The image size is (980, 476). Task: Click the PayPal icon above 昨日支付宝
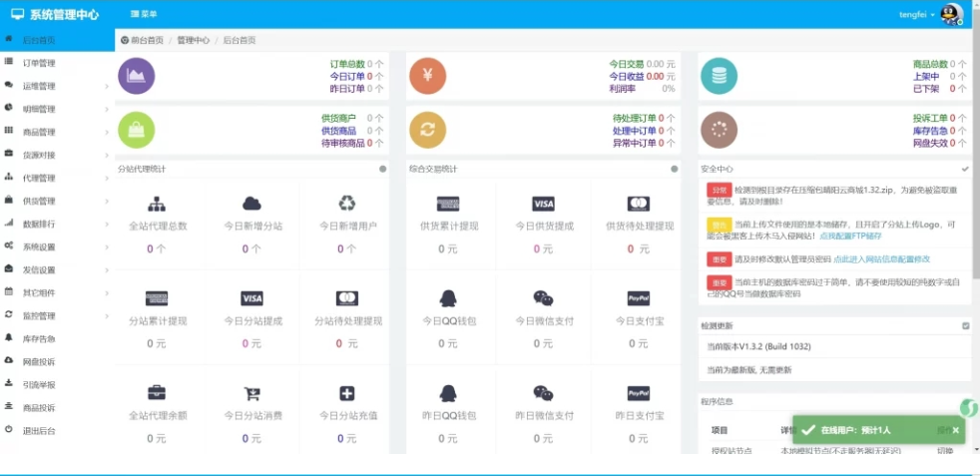[638, 393]
